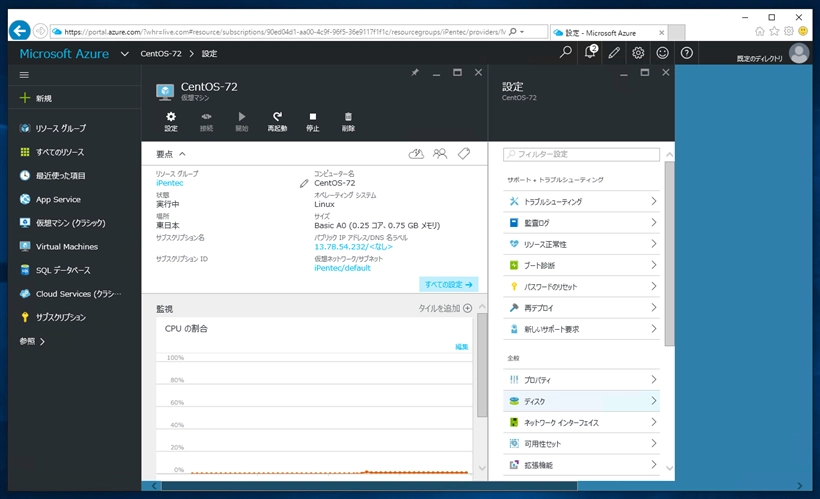Click the horizontal scrollbar at bottom
The width and height of the screenshot is (820, 499).
click(x=369, y=486)
